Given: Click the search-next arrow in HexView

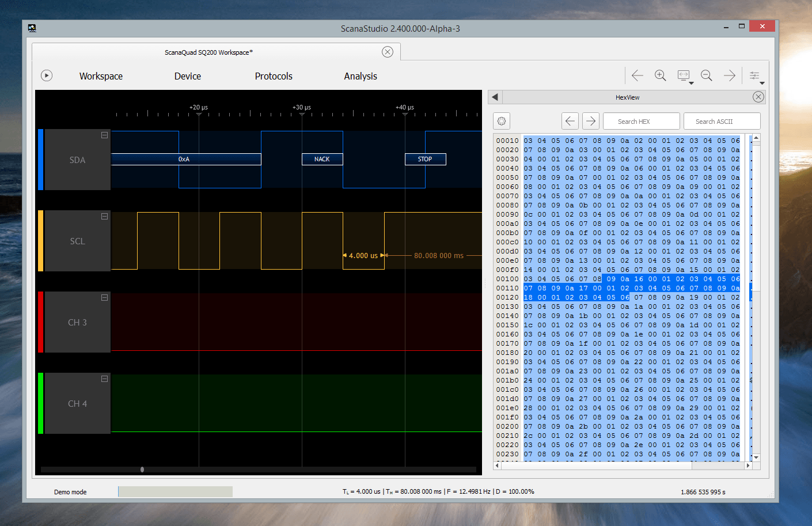Looking at the screenshot, I should click(x=590, y=120).
